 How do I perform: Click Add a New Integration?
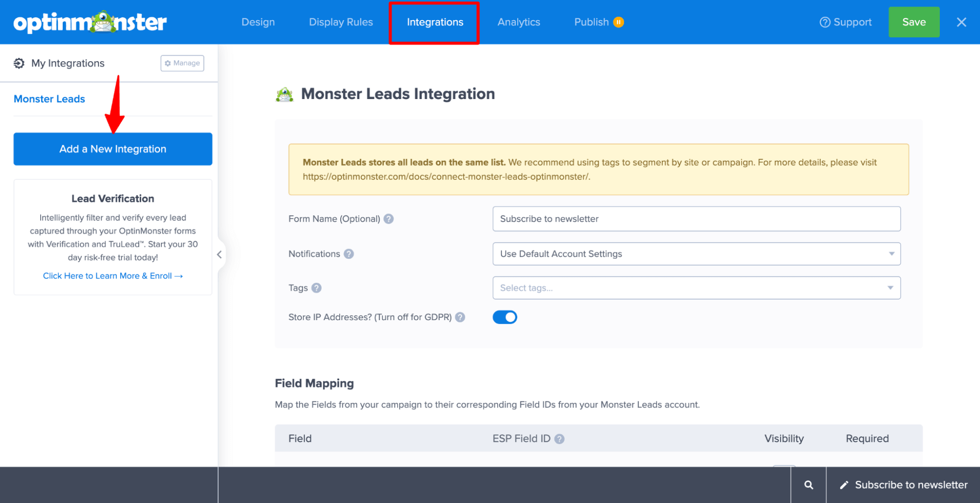point(113,149)
